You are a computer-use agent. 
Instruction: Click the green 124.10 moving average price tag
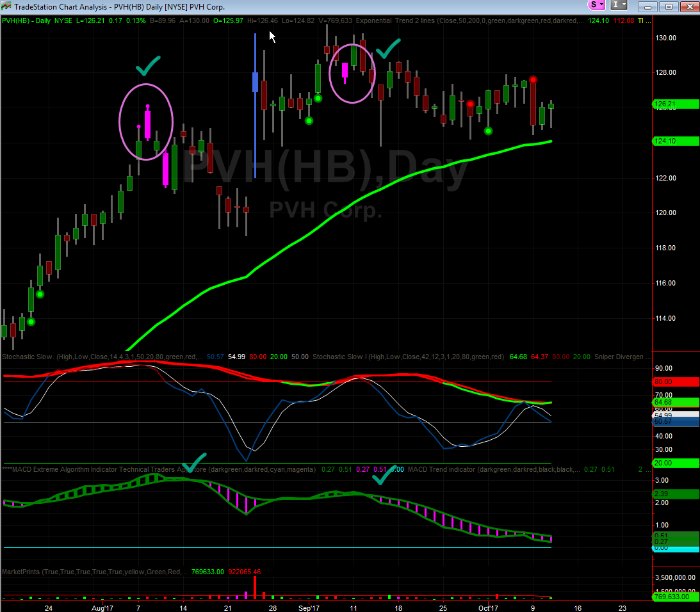pyautogui.click(x=676, y=141)
